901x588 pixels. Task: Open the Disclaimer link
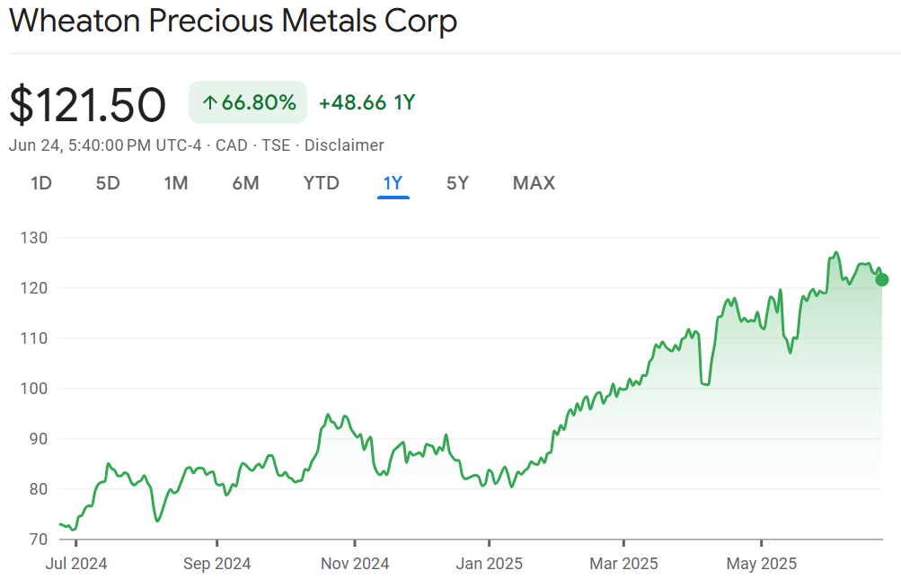344,145
